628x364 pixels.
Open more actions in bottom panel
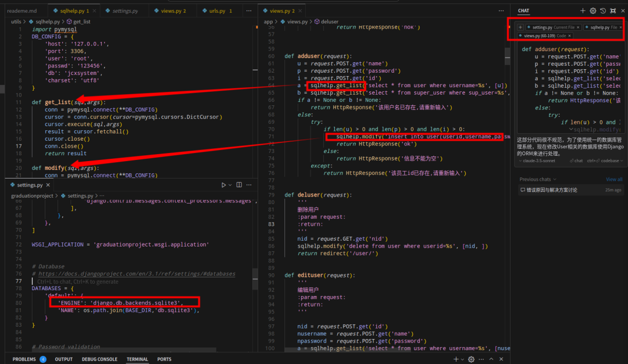(481, 359)
